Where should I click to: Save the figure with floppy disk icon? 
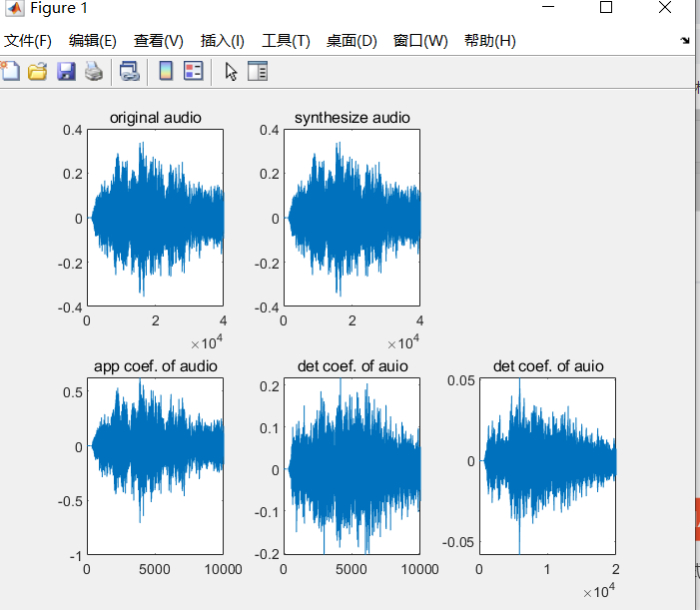66,72
